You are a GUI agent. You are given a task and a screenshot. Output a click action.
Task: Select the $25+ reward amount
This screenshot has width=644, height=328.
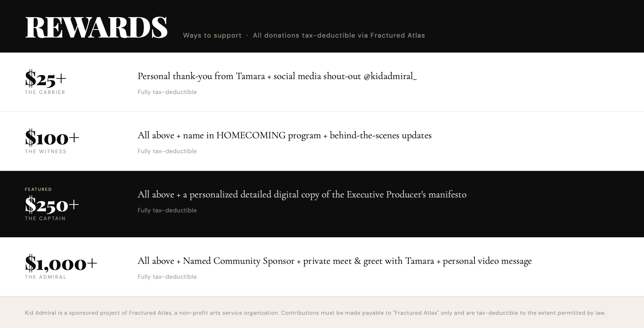pos(46,79)
